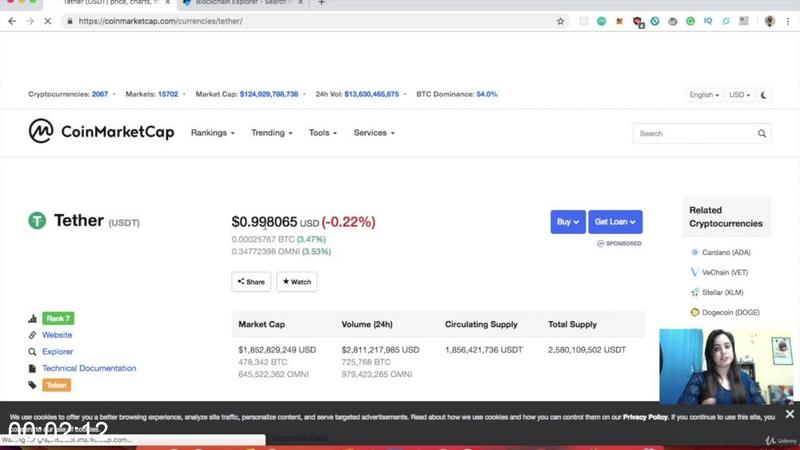Dismiss the cookie banner with X
The width and height of the screenshot is (800, 450).
pos(790,414)
